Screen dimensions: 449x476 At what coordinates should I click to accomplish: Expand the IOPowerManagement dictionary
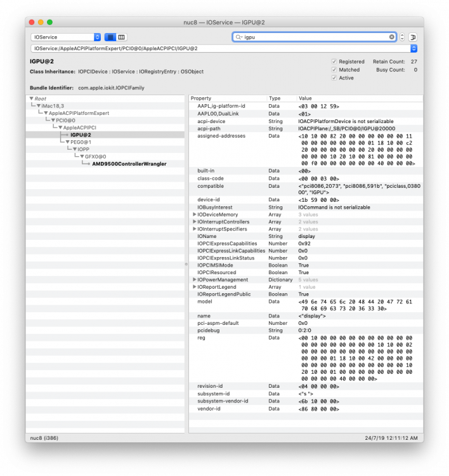pyautogui.click(x=195, y=280)
